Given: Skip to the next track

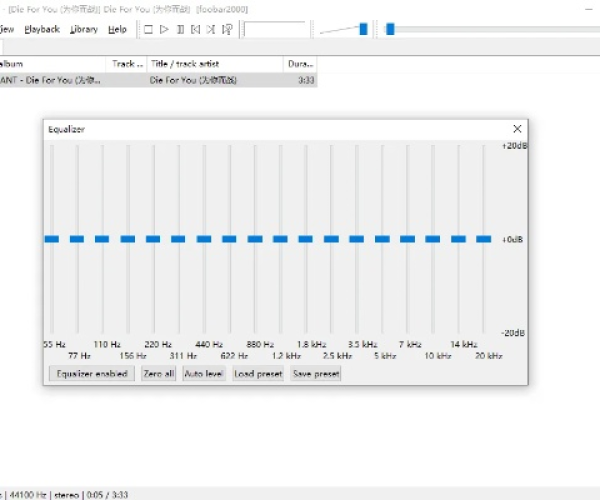Looking at the screenshot, I should (x=212, y=29).
